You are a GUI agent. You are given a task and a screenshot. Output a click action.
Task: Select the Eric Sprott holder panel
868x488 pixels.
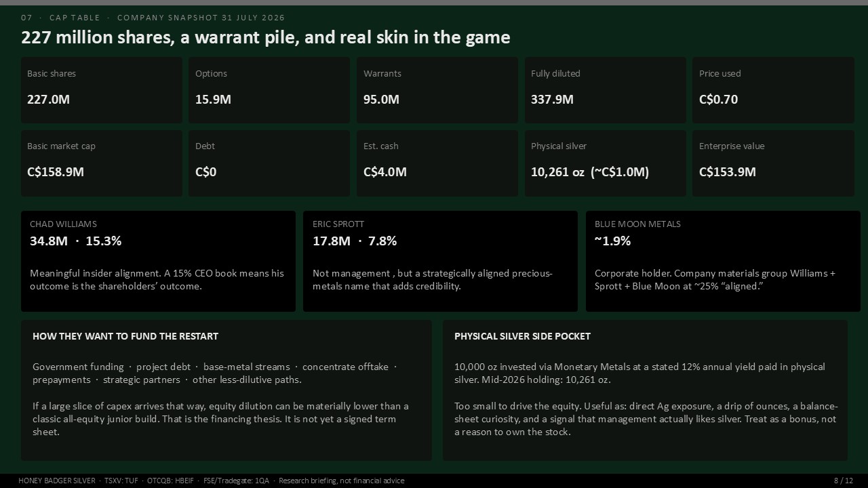(440, 261)
